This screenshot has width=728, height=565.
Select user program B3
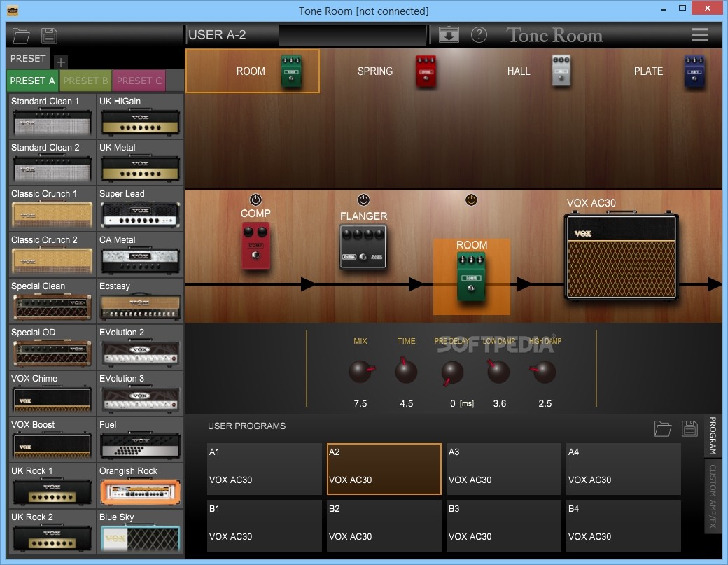point(504,526)
